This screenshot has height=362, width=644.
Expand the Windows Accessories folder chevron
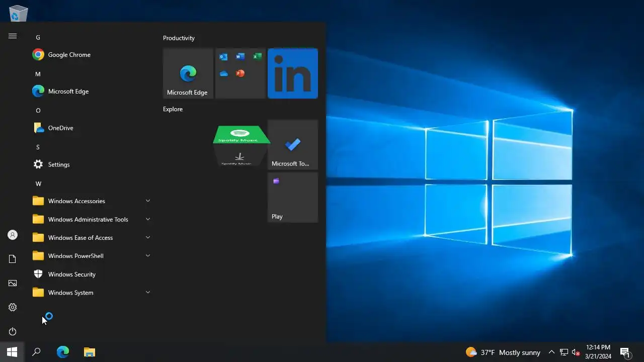tap(148, 201)
